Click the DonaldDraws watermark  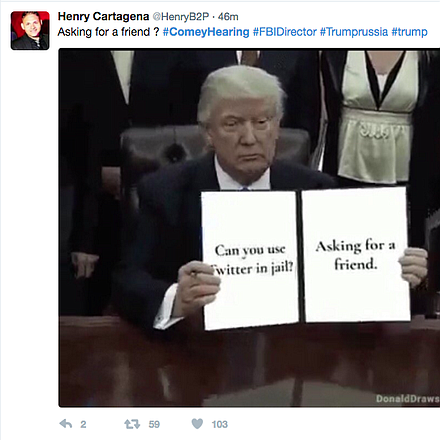[408, 399]
